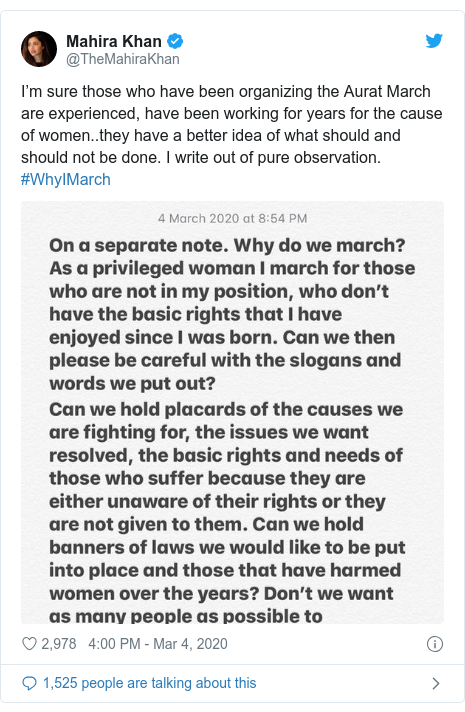Open '1,525 people are talking about this'
The height and width of the screenshot is (712, 465).
point(149,683)
